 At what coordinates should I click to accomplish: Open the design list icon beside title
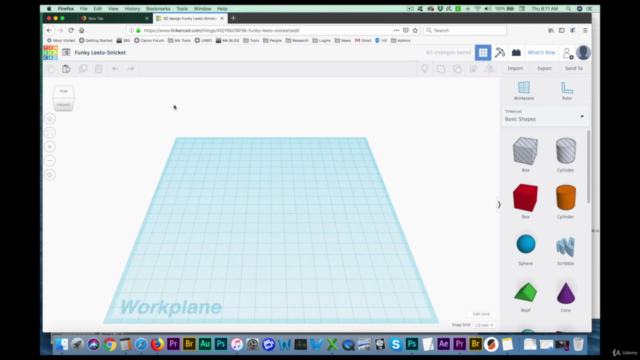click(x=66, y=52)
